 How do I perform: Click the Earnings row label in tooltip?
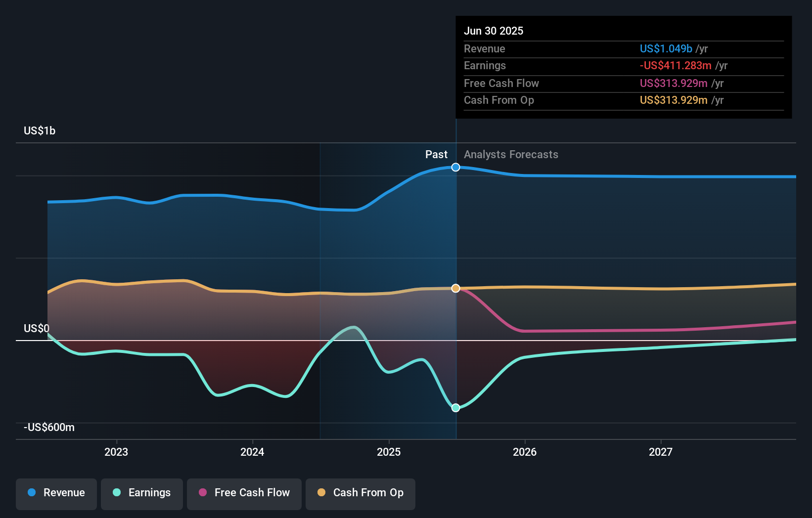click(x=485, y=65)
